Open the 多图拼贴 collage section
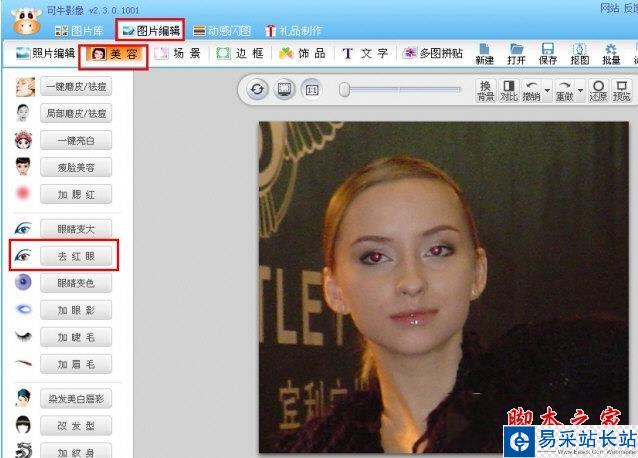The height and width of the screenshot is (458, 638). (x=433, y=53)
